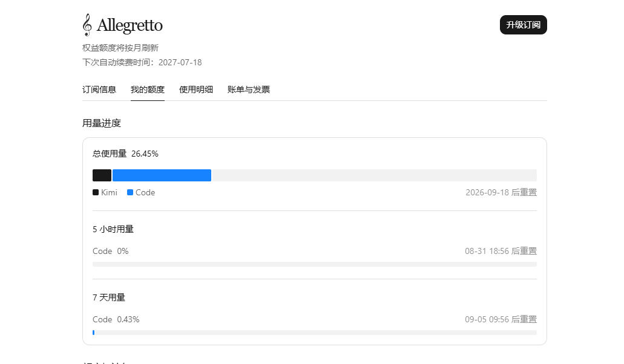Viewport: 624px width, 364px height.
Task: Click the 7 天用量 Code progress bar
Action: (315, 333)
